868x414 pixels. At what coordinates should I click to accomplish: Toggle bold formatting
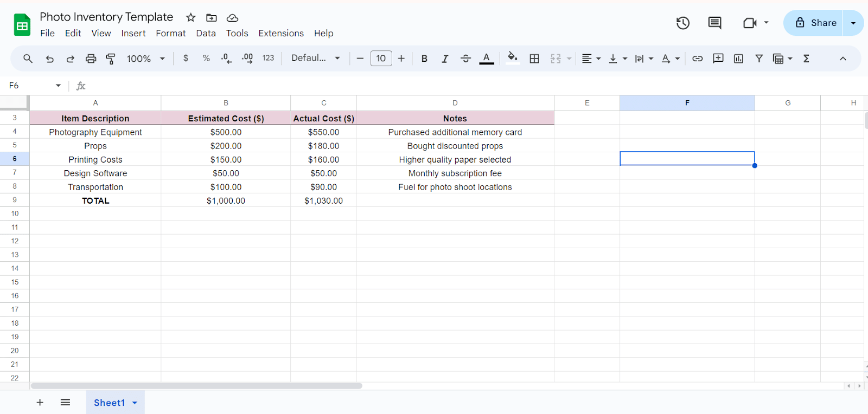pos(424,59)
